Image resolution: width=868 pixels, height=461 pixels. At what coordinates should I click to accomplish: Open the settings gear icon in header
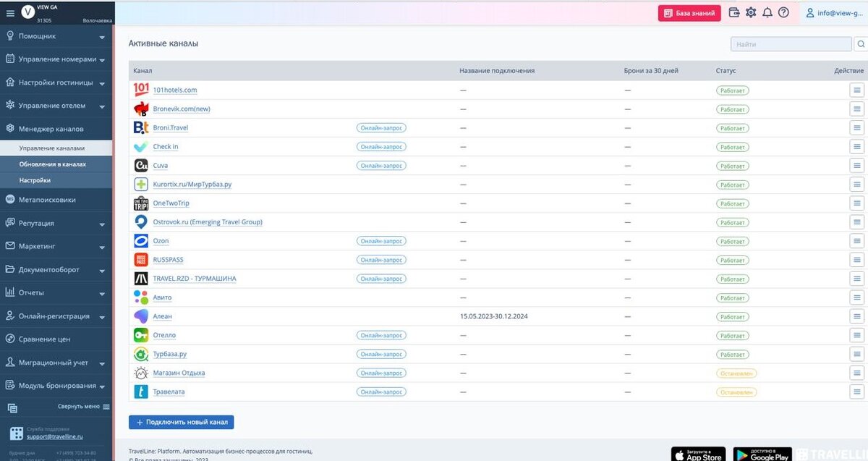tap(751, 12)
